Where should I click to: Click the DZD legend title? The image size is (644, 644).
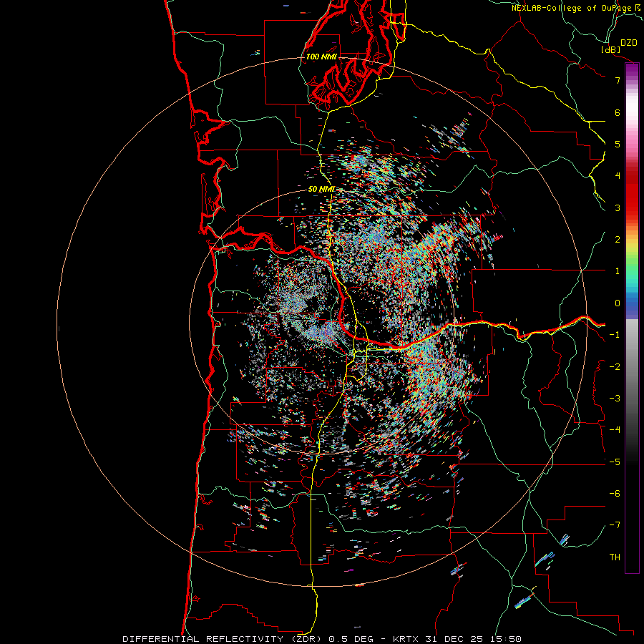628,43
